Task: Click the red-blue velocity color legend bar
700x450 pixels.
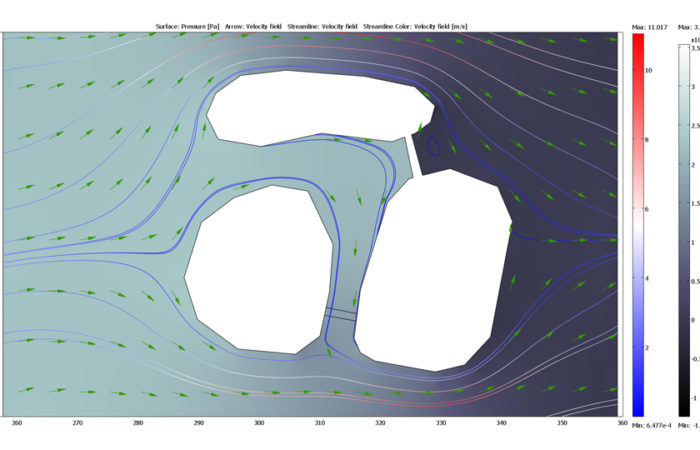Action: pyautogui.click(x=637, y=220)
